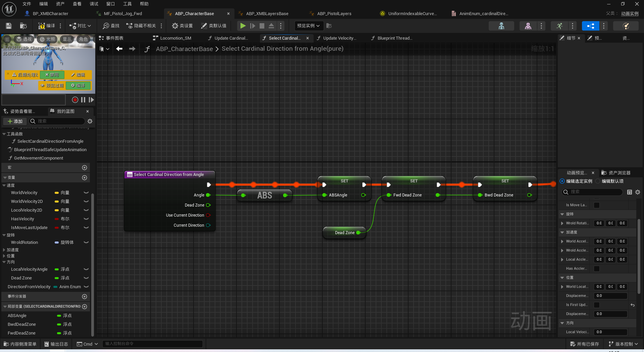644x352 pixels.
Task: Toggle WorldVelocity variable visibility eye
Action: [x=86, y=193]
